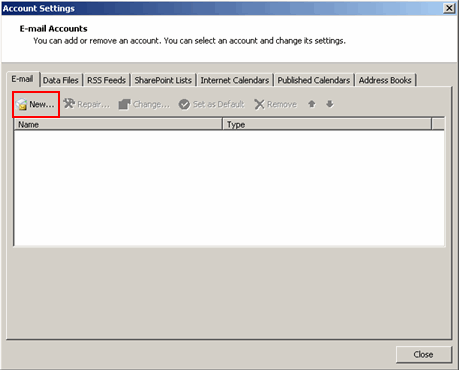Image resolution: width=459 pixels, height=370 pixels.
Task: Select the SharePoint Lists tab
Action: tap(163, 80)
